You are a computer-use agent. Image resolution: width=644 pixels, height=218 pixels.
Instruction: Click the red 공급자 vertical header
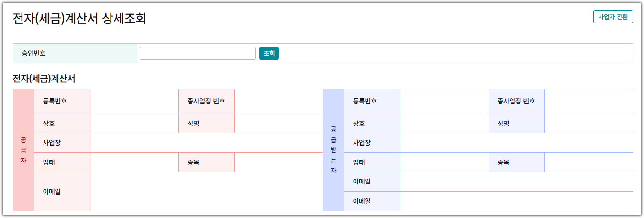pyautogui.click(x=23, y=150)
